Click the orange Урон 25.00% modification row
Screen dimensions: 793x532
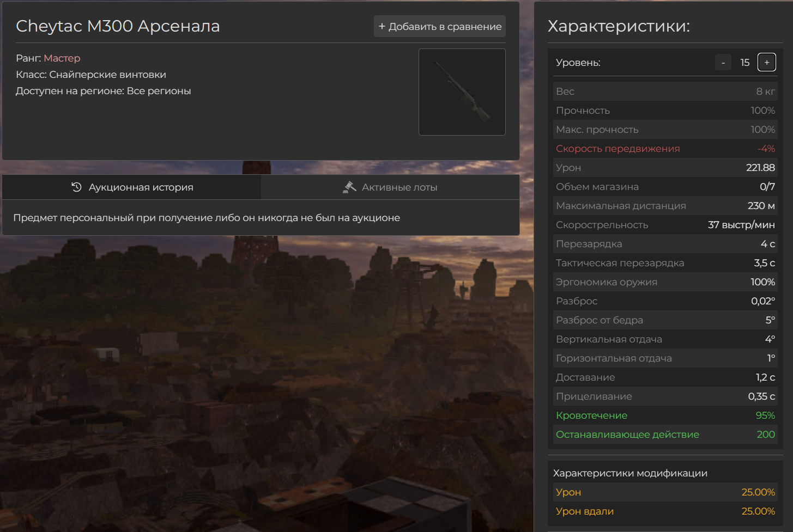tap(664, 492)
